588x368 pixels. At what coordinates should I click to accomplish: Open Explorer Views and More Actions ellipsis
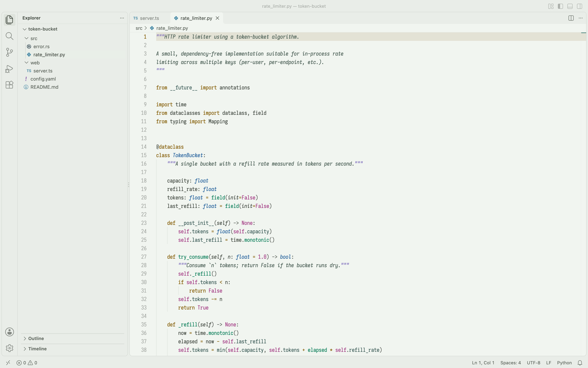(122, 18)
